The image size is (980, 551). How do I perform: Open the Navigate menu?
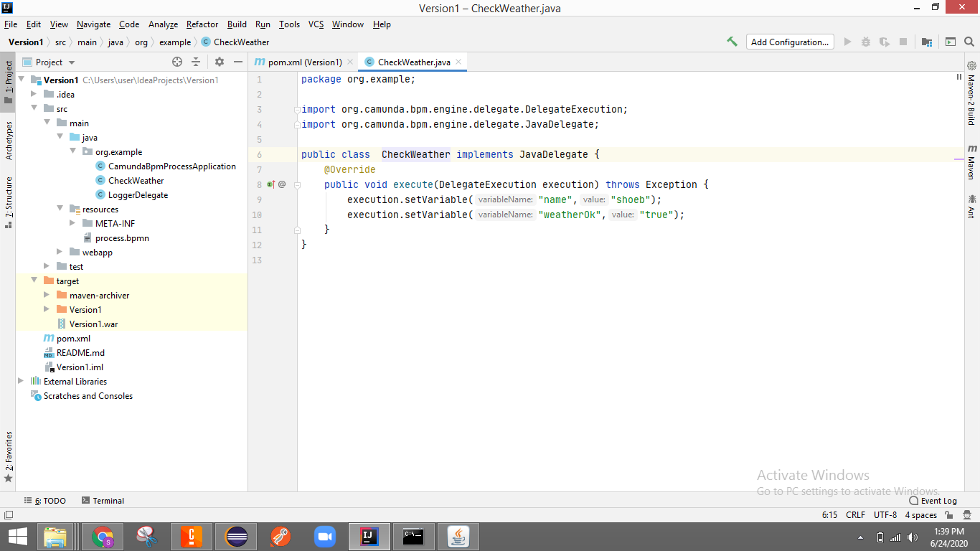(x=94, y=24)
